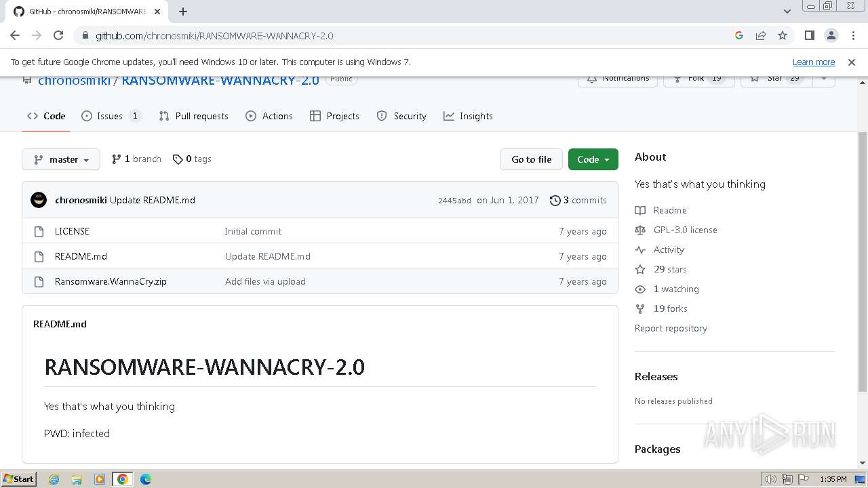Open Windows Media Player from the taskbar
Image resolution: width=868 pixels, height=488 pixels.
pos(100,479)
